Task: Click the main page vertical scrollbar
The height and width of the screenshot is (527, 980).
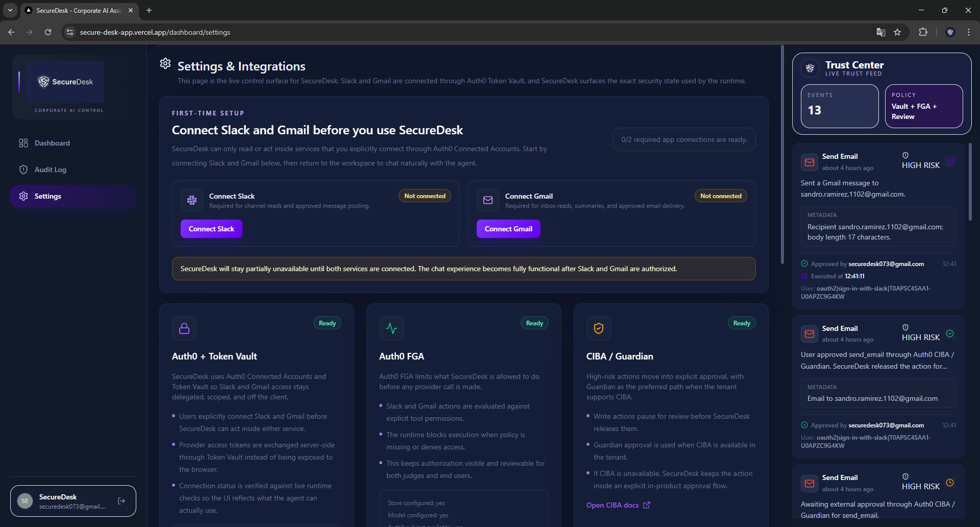Action: point(782,155)
